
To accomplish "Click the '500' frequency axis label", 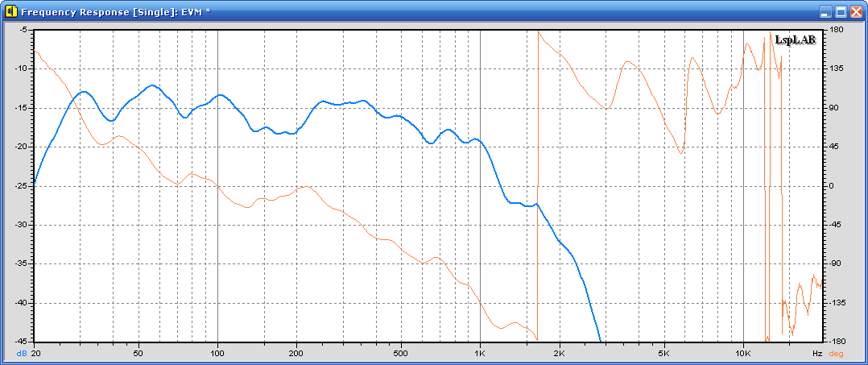I will click(x=401, y=353).
